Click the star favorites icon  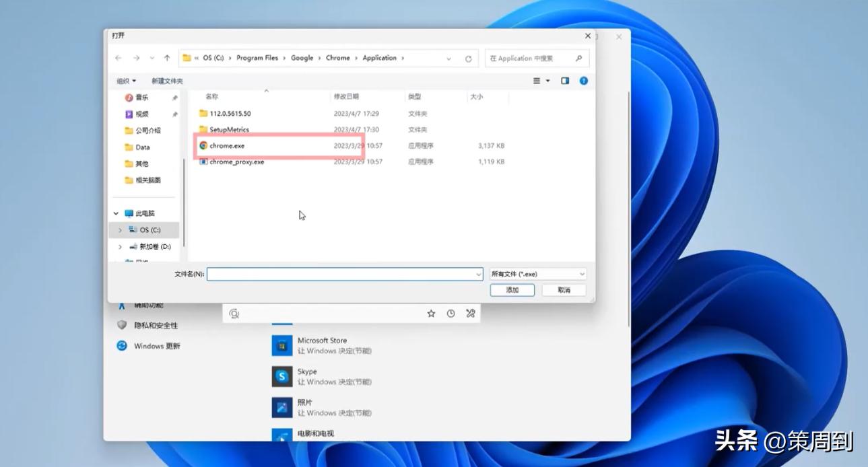(x=431, y=314)
